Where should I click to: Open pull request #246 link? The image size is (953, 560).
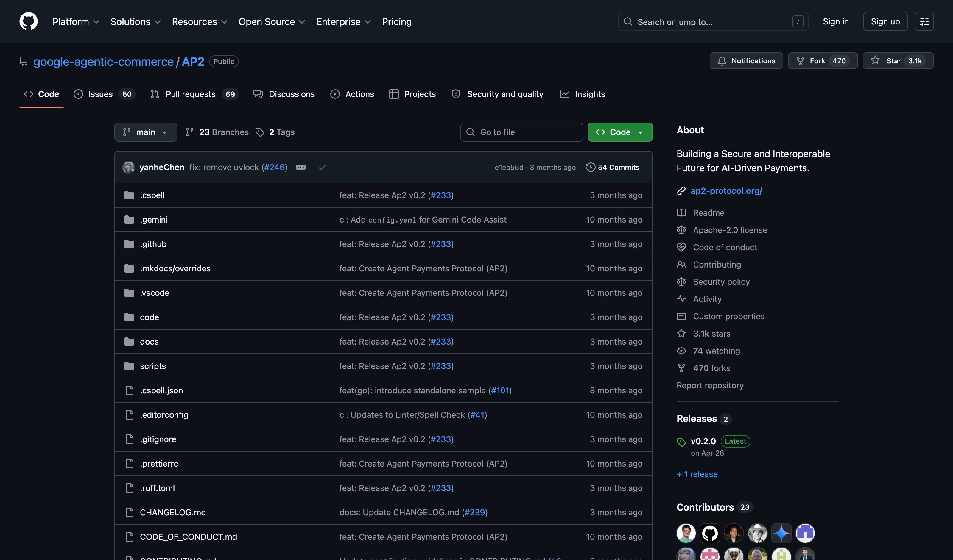(x=275, y=168)
